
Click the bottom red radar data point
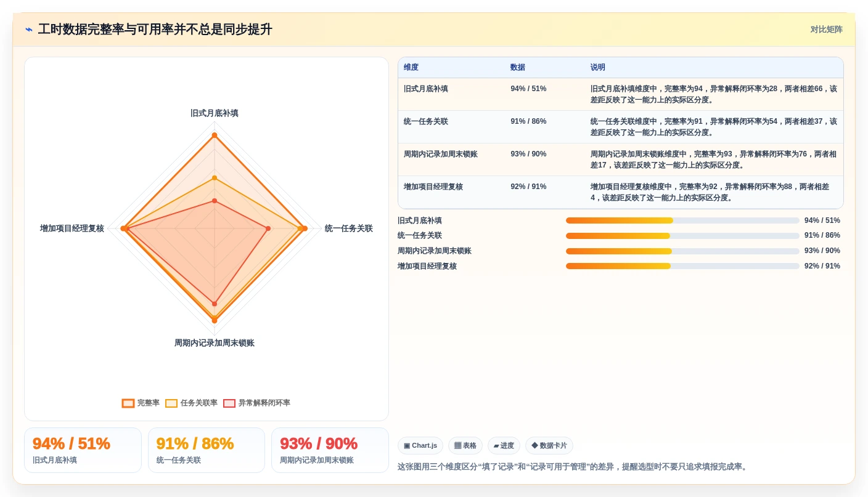(215, 304)
